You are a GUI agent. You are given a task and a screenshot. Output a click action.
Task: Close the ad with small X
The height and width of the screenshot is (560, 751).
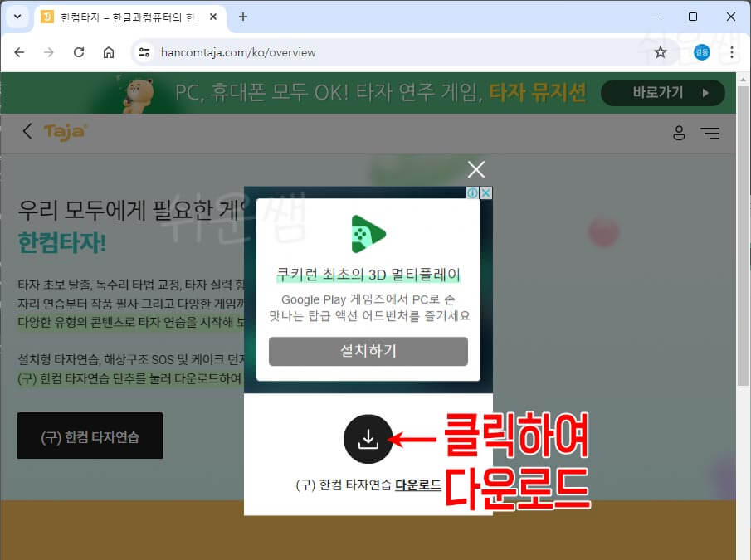click(485, 192)
